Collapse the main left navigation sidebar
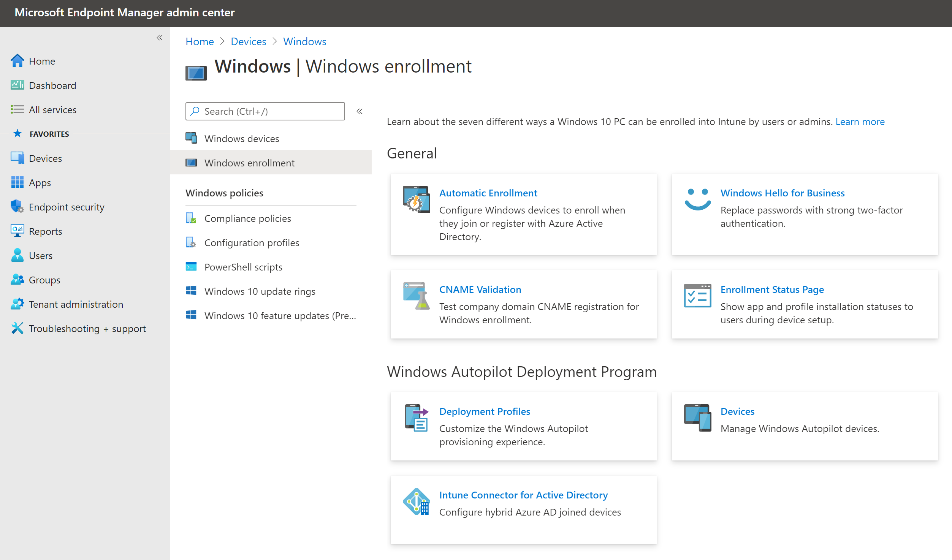The image size is (952, 560). click(x=160, y=38)
